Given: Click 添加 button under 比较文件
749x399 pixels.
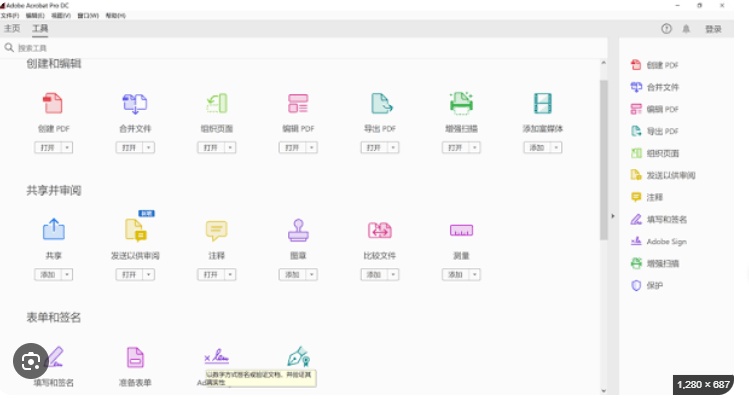Looking at the screenshot, I should tap(374, 274).
